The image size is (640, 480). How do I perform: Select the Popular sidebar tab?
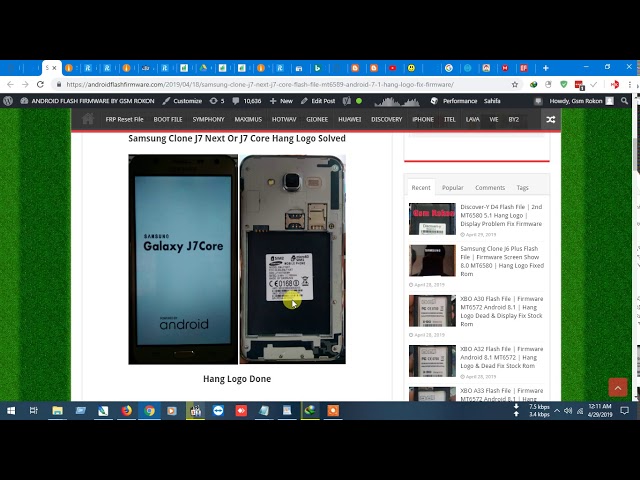coord(453,187)
